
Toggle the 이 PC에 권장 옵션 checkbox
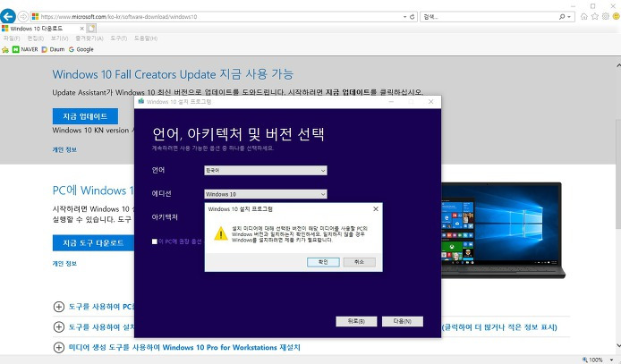pos(155,241)
